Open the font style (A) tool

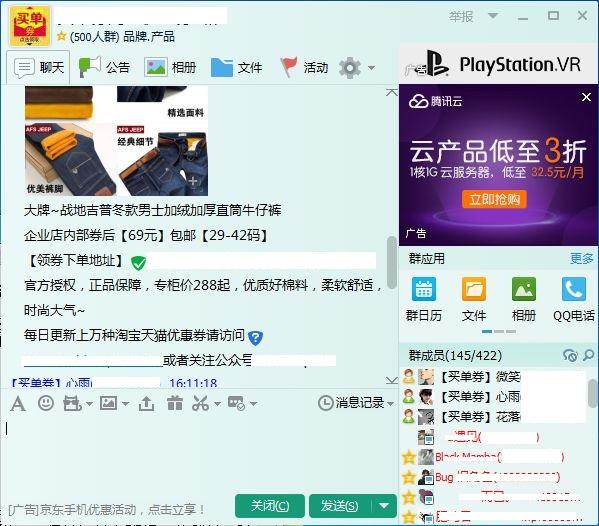coord(18,403)
